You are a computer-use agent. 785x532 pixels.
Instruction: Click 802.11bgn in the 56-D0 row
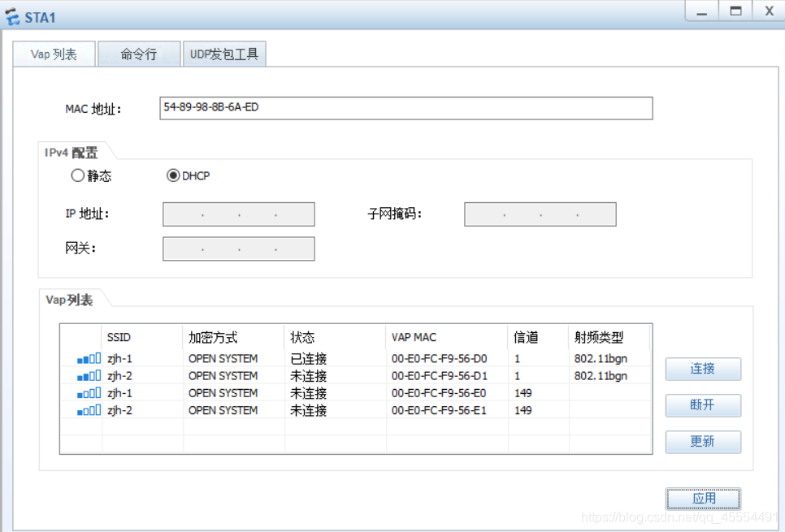coord(601,358)
